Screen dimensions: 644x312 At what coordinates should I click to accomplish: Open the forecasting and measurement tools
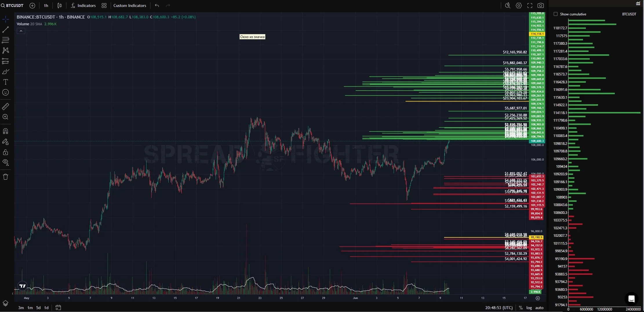[x=6, y=61]
